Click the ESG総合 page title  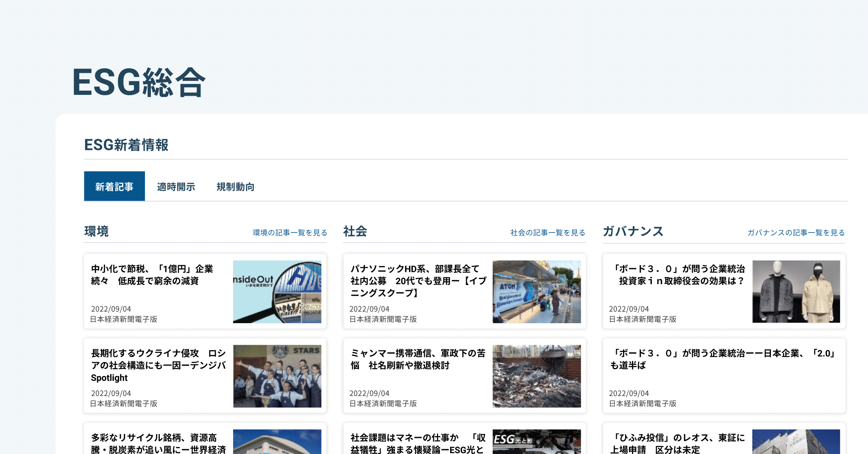point(139,82)
